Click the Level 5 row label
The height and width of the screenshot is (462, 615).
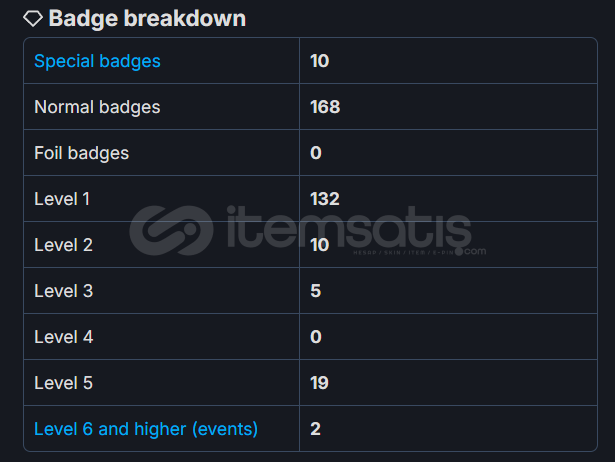64,383
